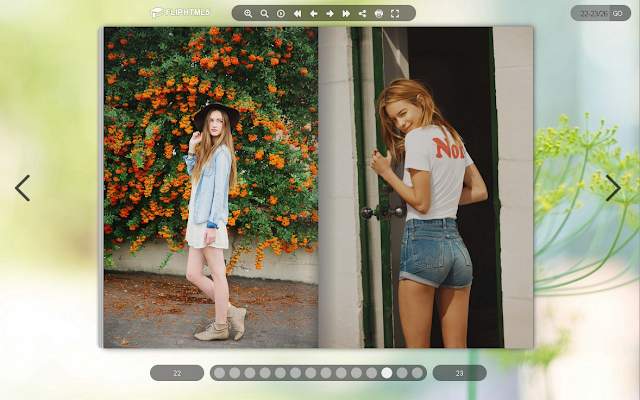Go to previous page via toolbar left arrow
Screen dimensions: 640x400
click(x=313, y=13)
